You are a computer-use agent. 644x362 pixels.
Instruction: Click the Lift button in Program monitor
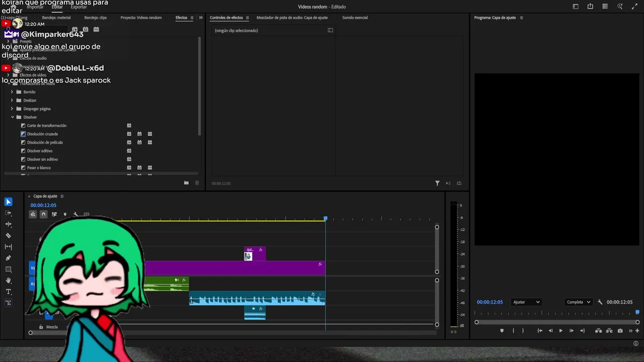click(598, 331)
